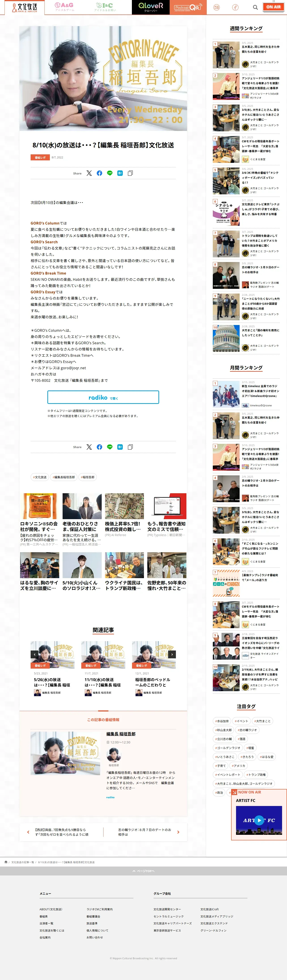287x980 pixels.
Task: Click the radiko で聞く button
Action: point(103,397)
